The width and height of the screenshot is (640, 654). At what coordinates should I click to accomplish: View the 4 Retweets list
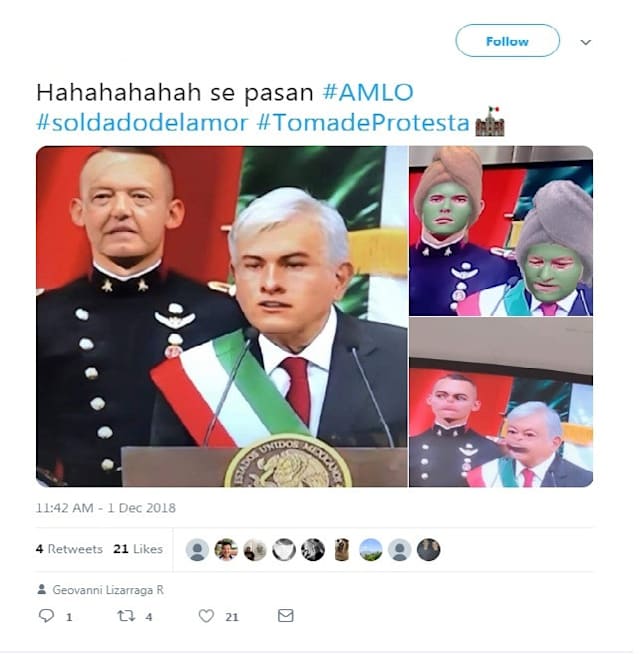coord(69,549)
